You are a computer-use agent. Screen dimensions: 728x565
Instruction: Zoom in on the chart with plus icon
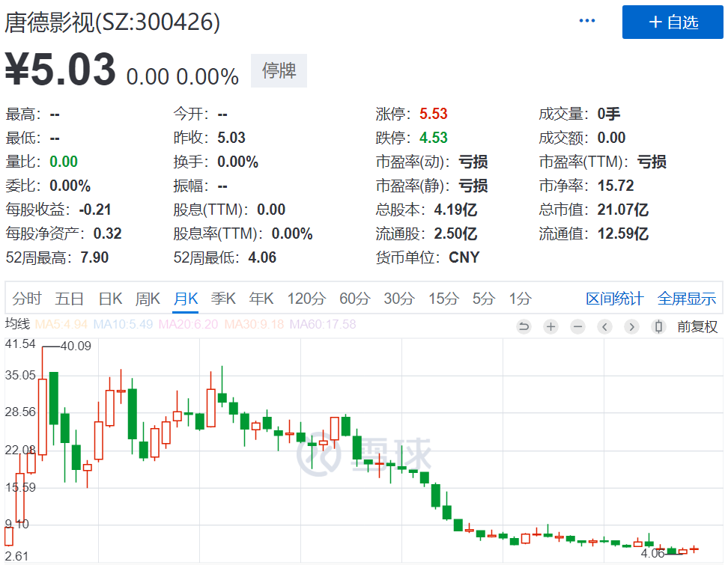point(550,326)
